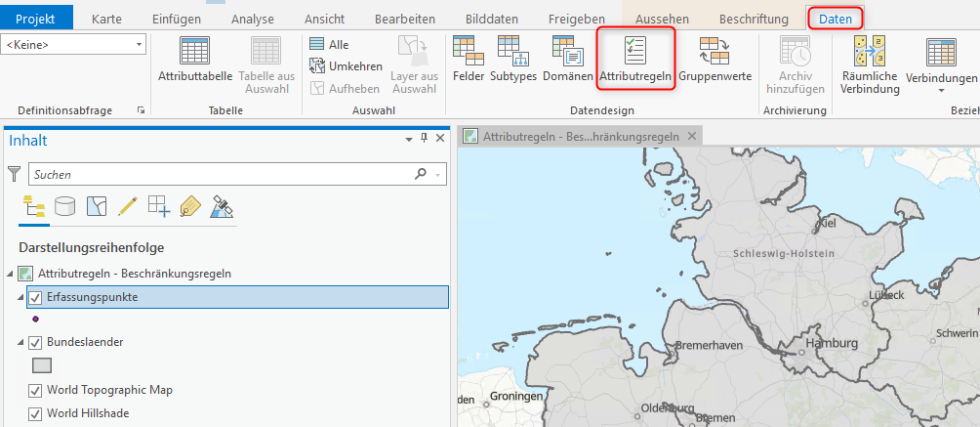This screenshot has height=427, width=980.
Task: List by selection icon
Action: pyautogui.click(x=97, y=206)
